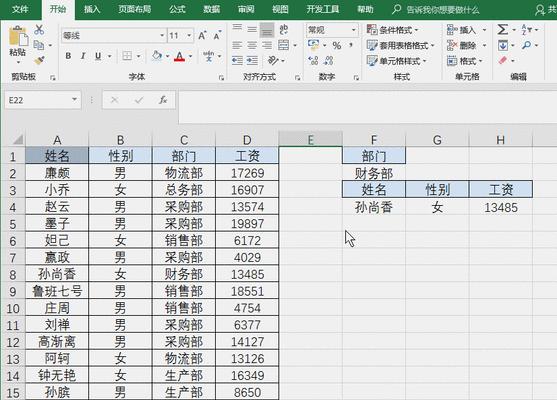Open the underline style dropdown arrow
The width and height of the screenshot is (557, 400).
click(109, 56)
